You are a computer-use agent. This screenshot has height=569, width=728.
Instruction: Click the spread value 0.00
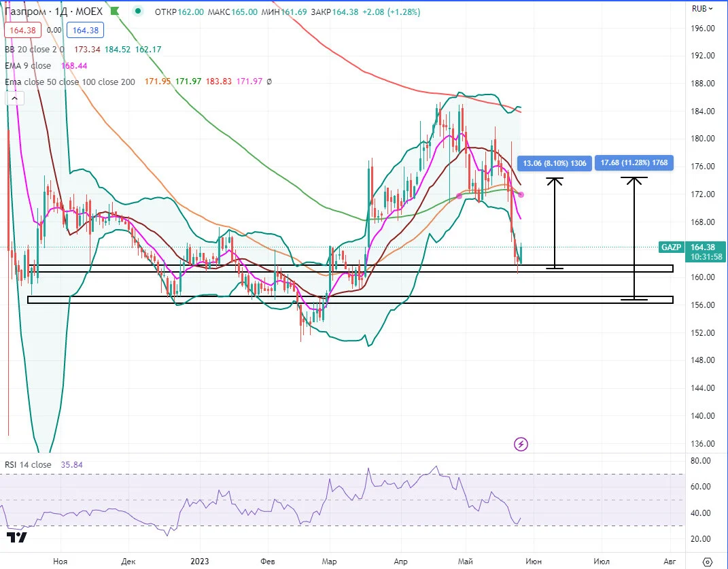coord(54,30)
